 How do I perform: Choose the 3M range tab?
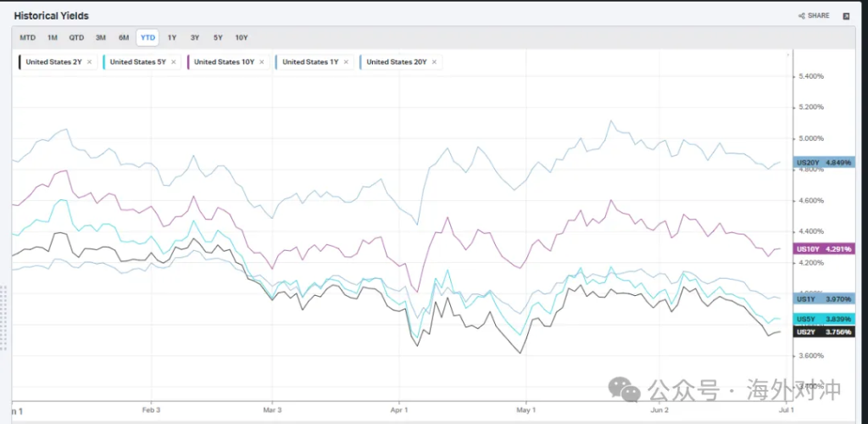[101, 37]
